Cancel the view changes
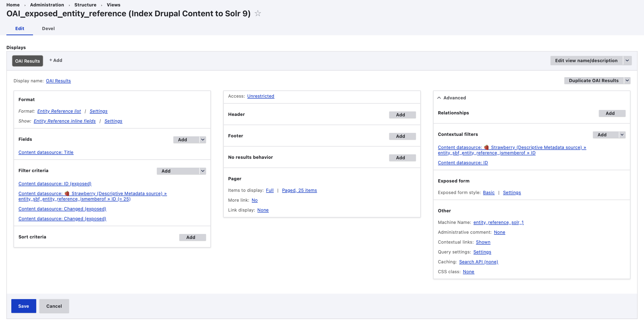644x324 pixels. pyautogui.click(x=54, y=306)
